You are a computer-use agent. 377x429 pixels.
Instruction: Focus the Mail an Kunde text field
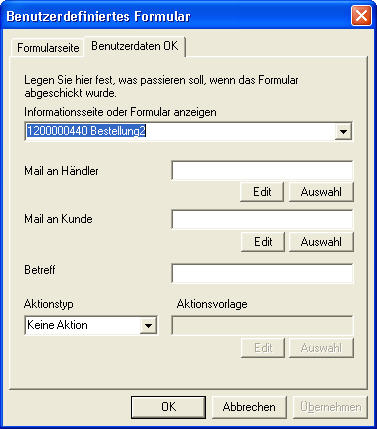tap(262, 219)
